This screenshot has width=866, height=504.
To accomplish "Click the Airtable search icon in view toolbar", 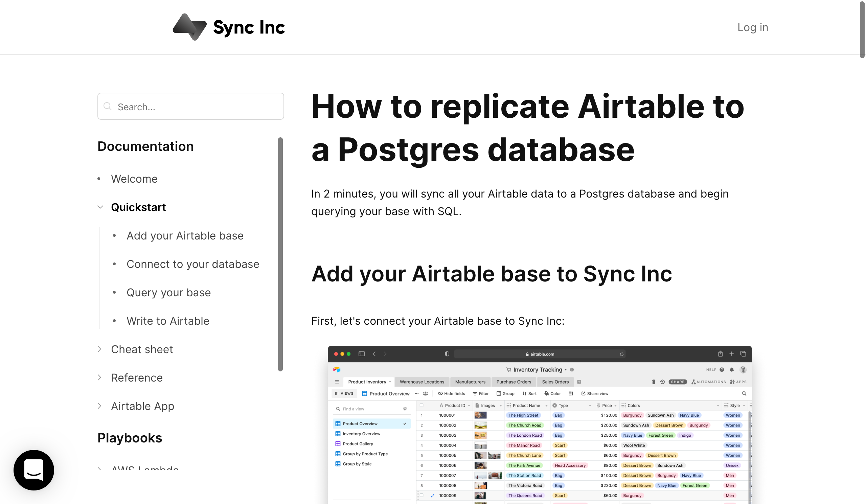I will pyautogui.click(x=744, y=393).
